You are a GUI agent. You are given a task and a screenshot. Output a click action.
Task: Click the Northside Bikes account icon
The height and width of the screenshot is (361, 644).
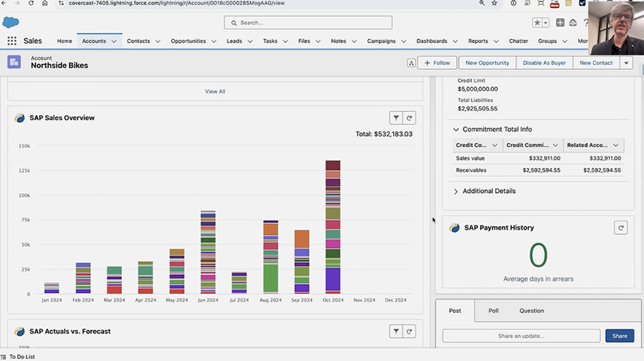[x=14, y=62]
